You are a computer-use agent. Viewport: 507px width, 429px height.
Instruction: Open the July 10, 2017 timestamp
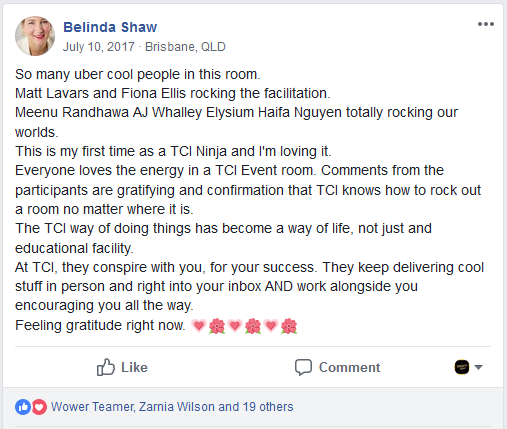[x=99, y=47]
